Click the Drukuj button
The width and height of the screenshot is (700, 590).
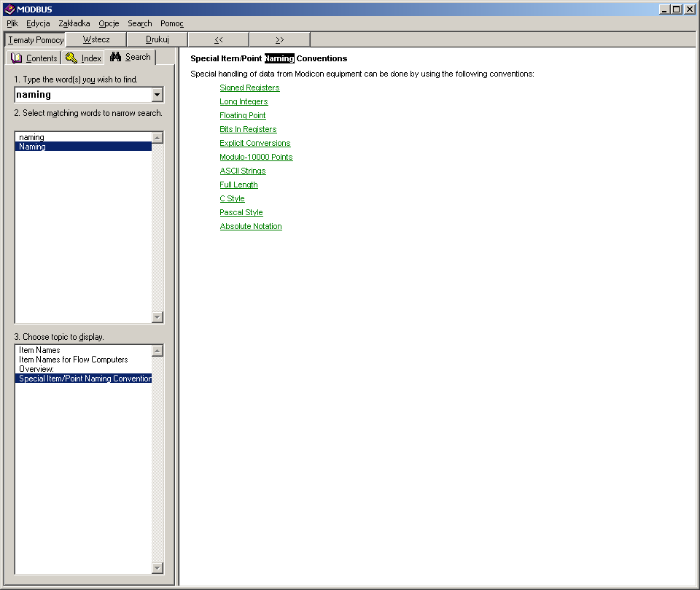point(157,40)
